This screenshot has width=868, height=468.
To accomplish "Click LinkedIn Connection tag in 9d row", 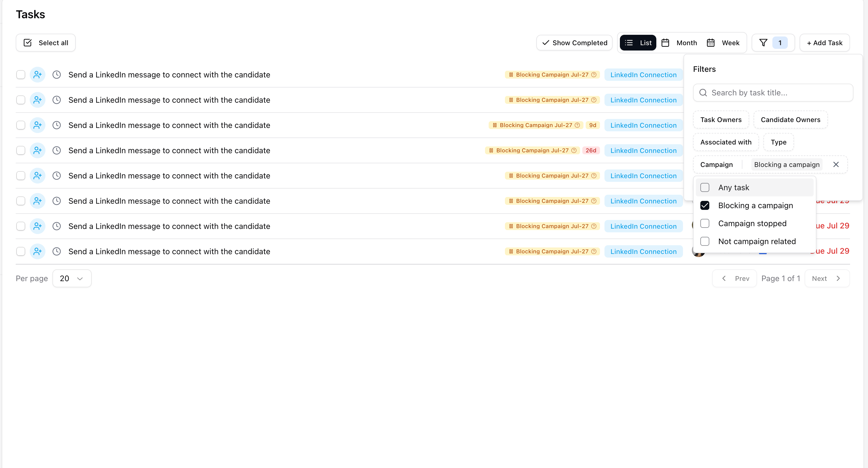I will pos(643,125).
